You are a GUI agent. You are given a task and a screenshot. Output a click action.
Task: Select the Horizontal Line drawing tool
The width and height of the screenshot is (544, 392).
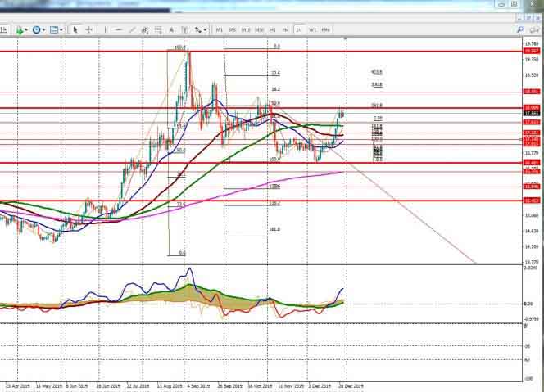click(x=118, y=30)
